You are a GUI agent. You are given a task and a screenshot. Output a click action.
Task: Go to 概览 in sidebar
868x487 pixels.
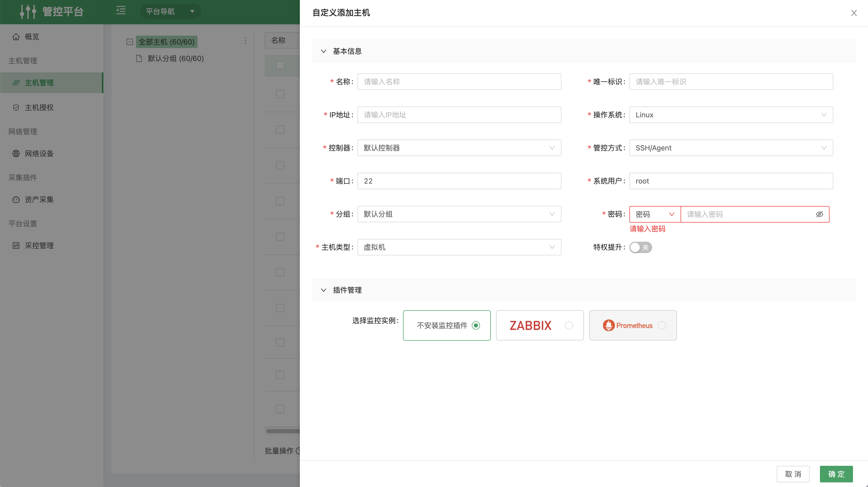[x=51, y=36]
